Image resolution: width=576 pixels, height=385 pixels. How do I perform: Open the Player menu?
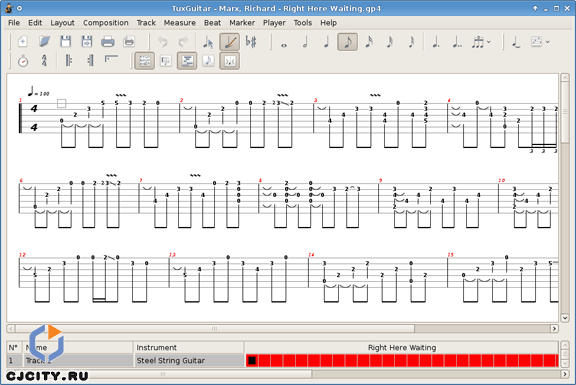tap(274, 23)
